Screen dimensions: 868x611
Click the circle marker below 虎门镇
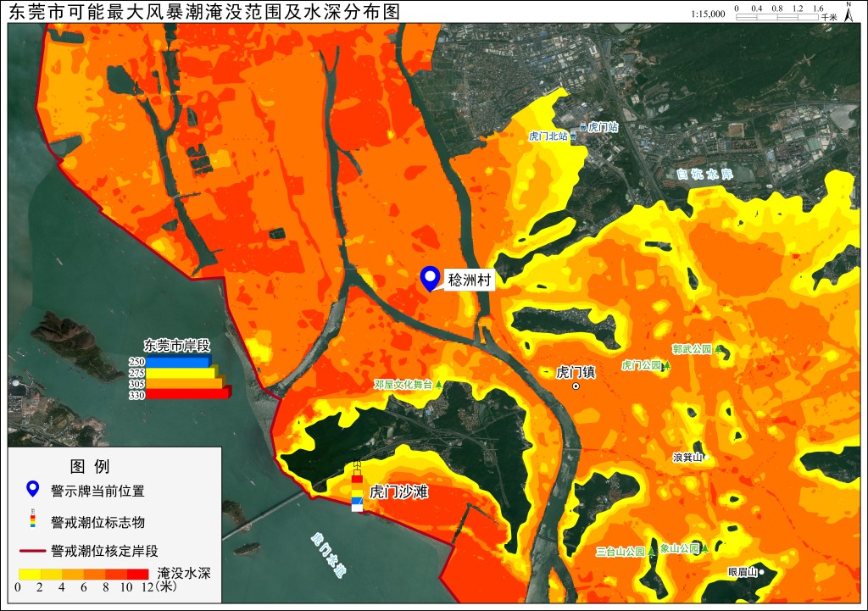[x=576, y=386]
